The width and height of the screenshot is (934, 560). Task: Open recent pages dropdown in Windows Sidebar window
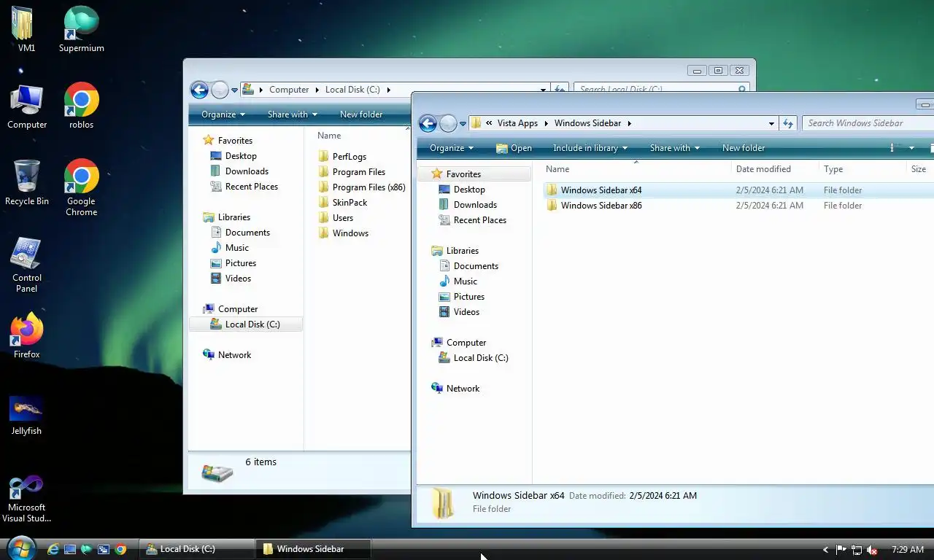463,124
